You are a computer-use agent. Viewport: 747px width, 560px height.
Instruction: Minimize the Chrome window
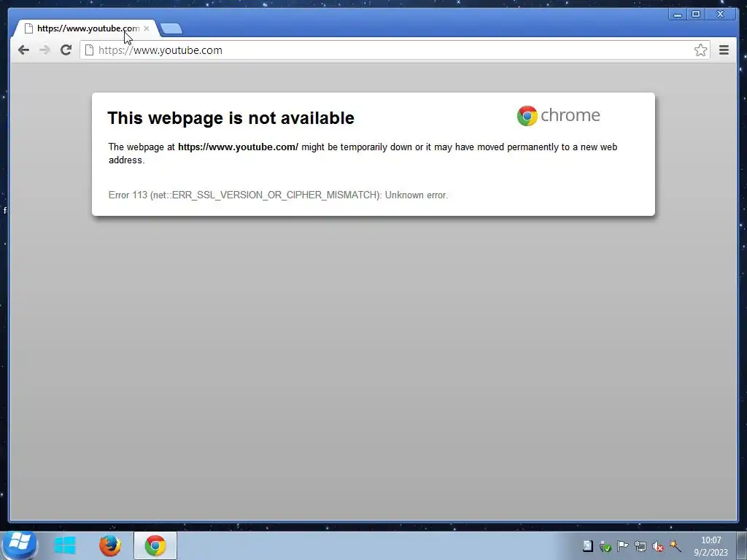click(678, 14)
